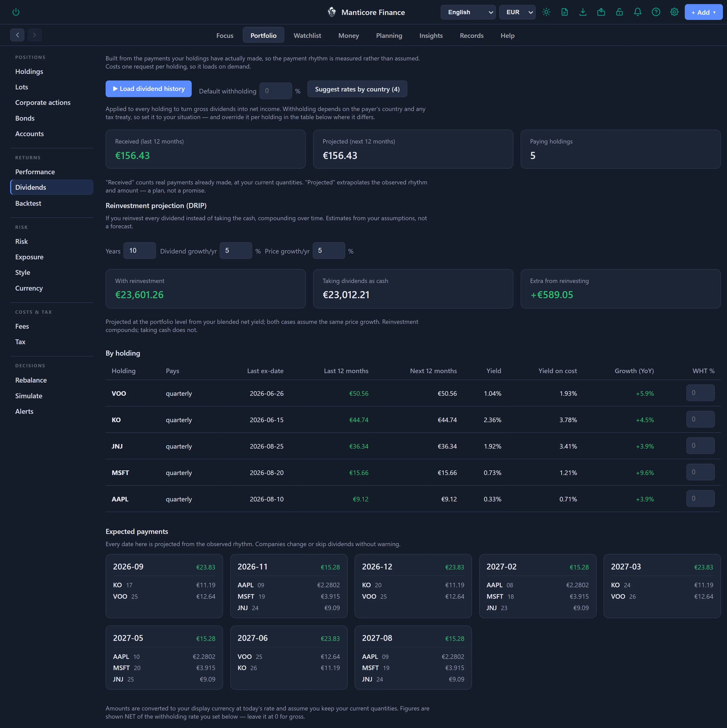Open Style in the sidebar
Screen dimensions: 727x728
(x=52, y=273)
